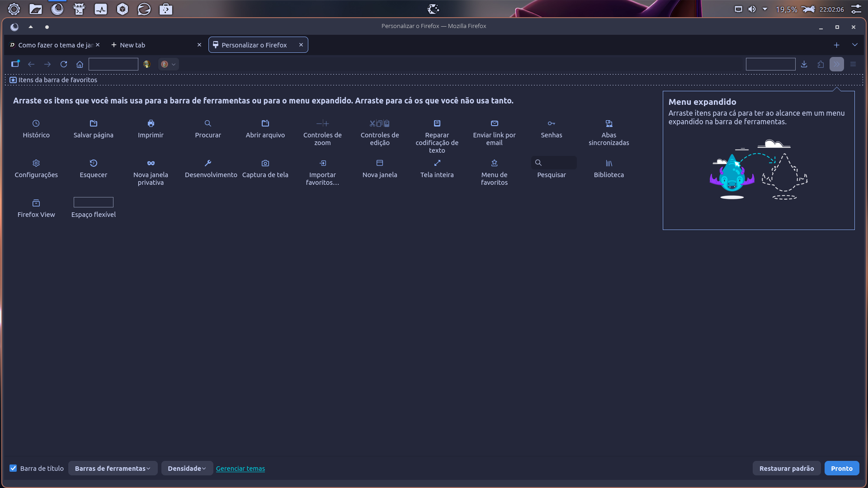Viewport: 868px width, 488px height.
Task: Click the Pronto button
Action: click(x=841, y=468)
